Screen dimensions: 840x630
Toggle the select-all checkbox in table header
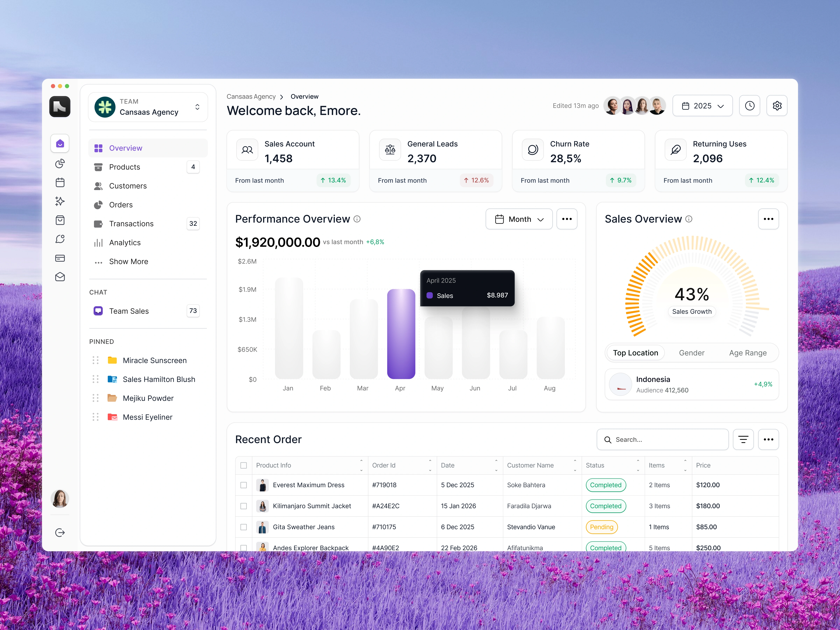[244, 465]
